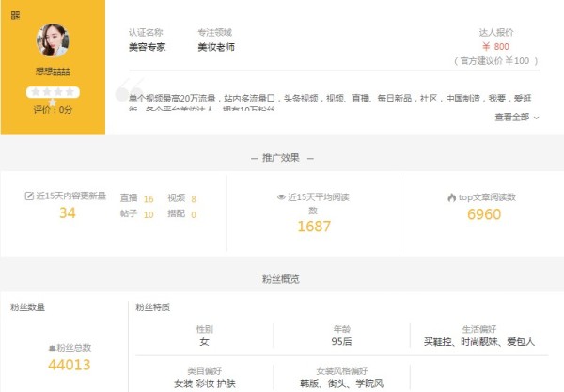
Task: Expand the description with '查看全部'
Action: [x=512, y=117]
